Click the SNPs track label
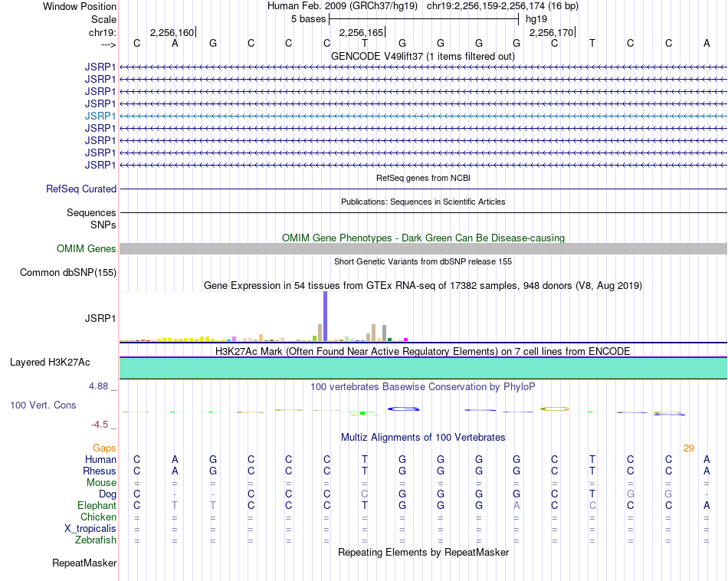The image size is (728, 581). (x=103, y=225)
